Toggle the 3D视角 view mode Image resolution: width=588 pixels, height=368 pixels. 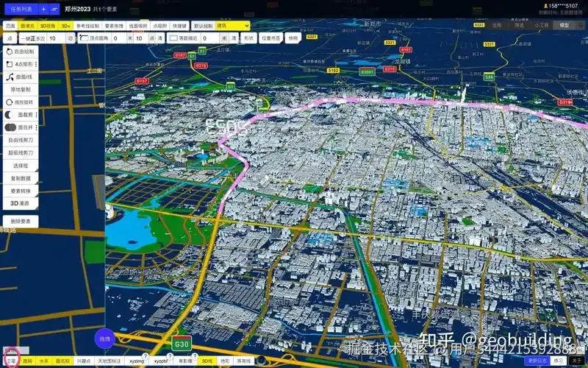click(47, 25)
